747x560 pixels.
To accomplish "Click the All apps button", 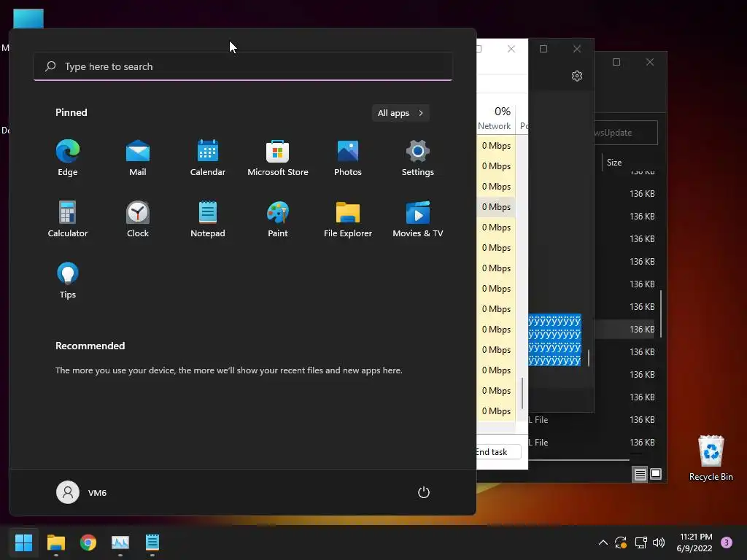I will [400, 113].
